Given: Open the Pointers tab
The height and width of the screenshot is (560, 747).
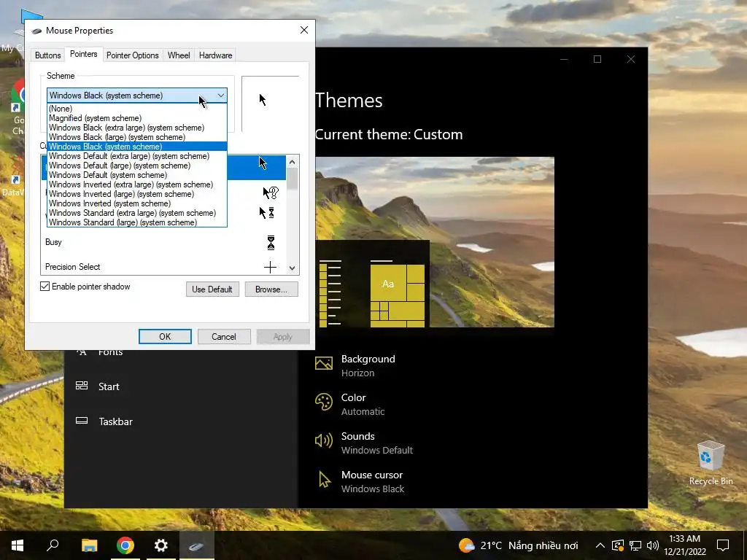Looking at the screenshot, I should click(83, 54).
